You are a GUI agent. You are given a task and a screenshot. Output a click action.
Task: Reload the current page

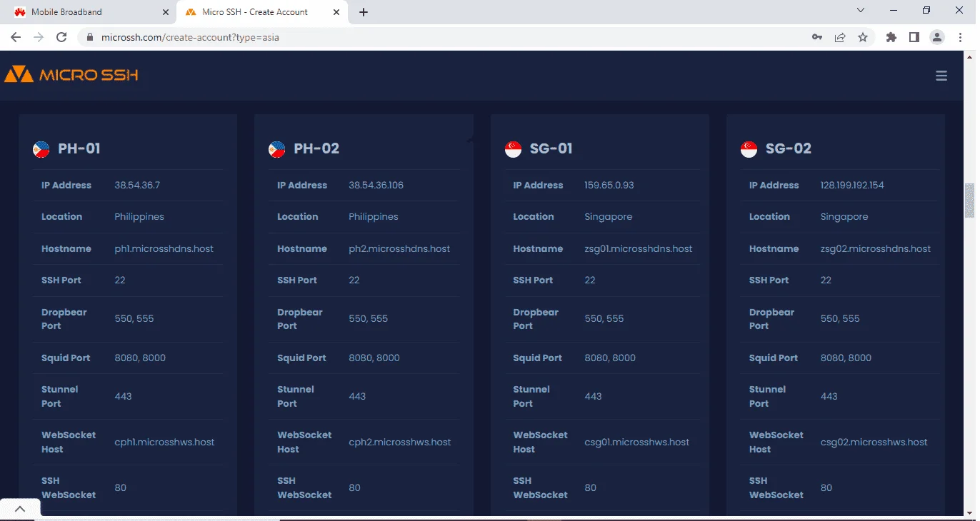[61, 37]
